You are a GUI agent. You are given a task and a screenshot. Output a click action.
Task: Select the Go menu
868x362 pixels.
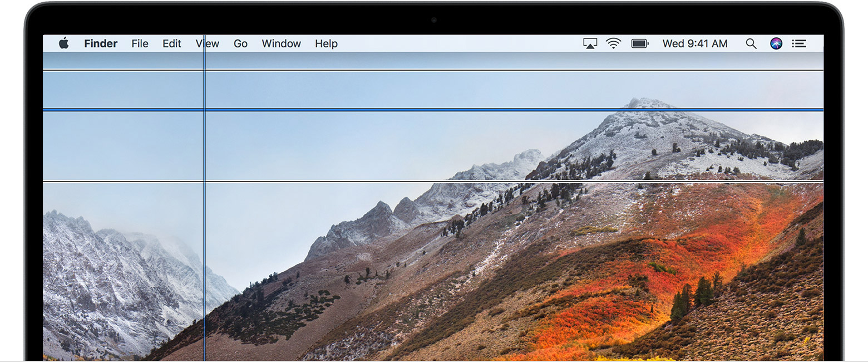pyautogui.click(x=240, y=43)
